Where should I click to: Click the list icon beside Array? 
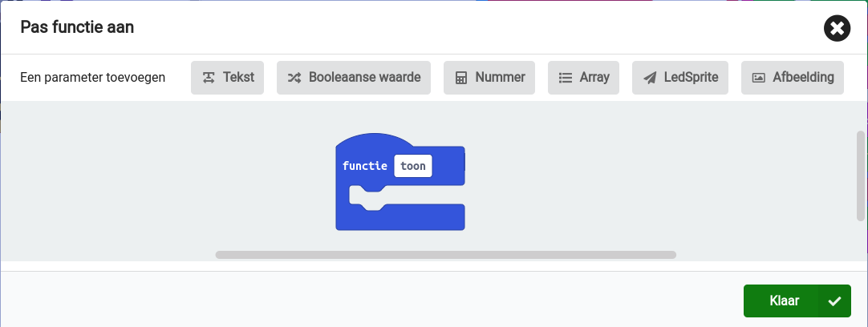(565, 78)
